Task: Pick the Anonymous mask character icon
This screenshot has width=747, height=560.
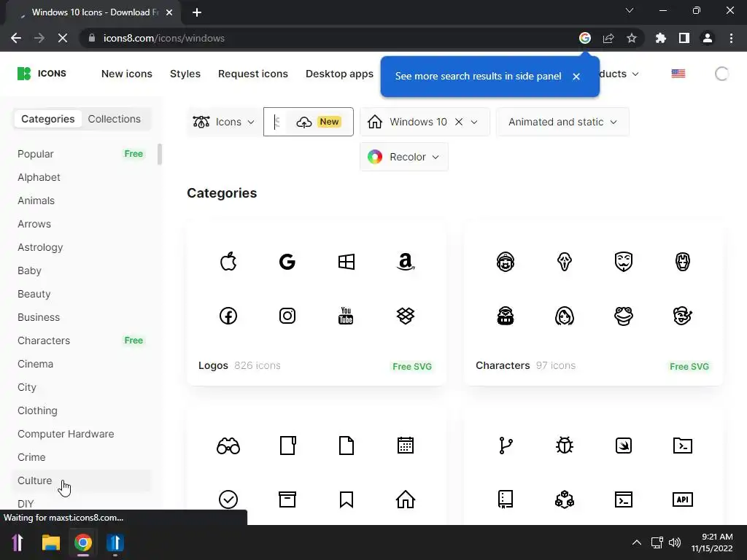Action: 624,262
